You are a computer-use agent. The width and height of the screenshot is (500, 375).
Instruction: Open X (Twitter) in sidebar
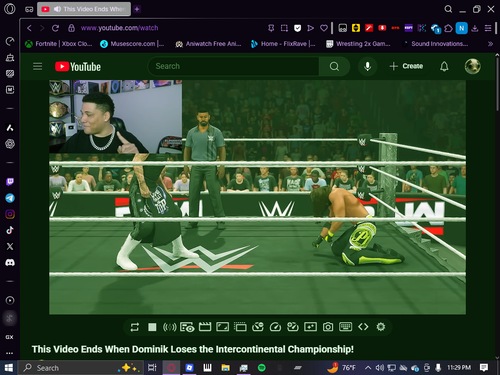pyautogui.click(x=10, y=246)
